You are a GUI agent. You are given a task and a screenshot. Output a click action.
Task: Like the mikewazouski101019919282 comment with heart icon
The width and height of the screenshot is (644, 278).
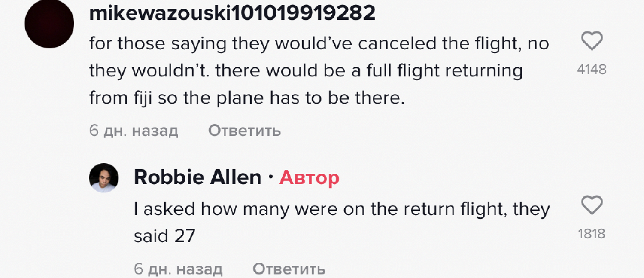point(592,42)
